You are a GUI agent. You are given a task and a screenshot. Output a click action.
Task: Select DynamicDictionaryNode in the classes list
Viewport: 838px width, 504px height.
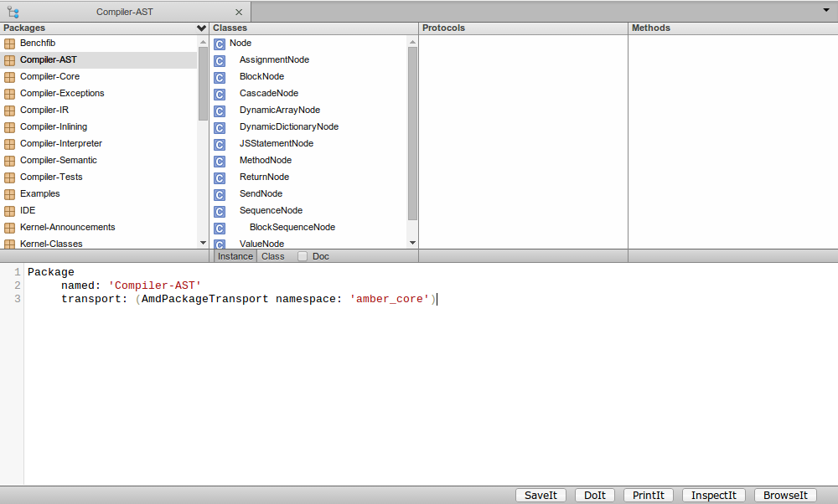[x=288, y=127]
